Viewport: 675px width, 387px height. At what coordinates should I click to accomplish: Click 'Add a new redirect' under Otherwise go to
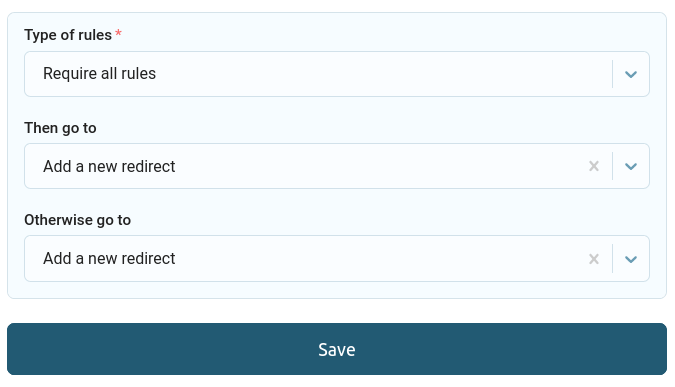[109, 258]
